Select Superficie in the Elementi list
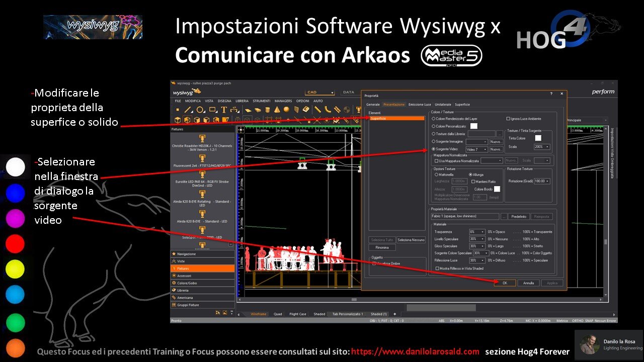 point(396,119)
